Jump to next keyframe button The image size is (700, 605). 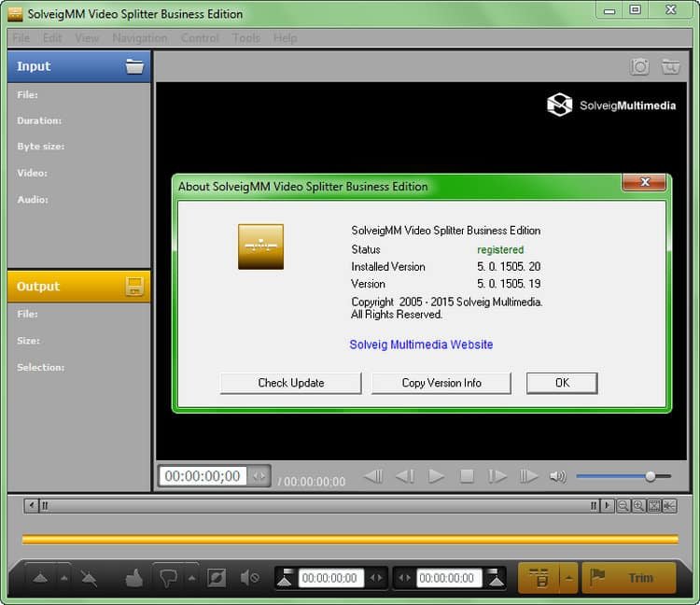(x=528, y=476)
